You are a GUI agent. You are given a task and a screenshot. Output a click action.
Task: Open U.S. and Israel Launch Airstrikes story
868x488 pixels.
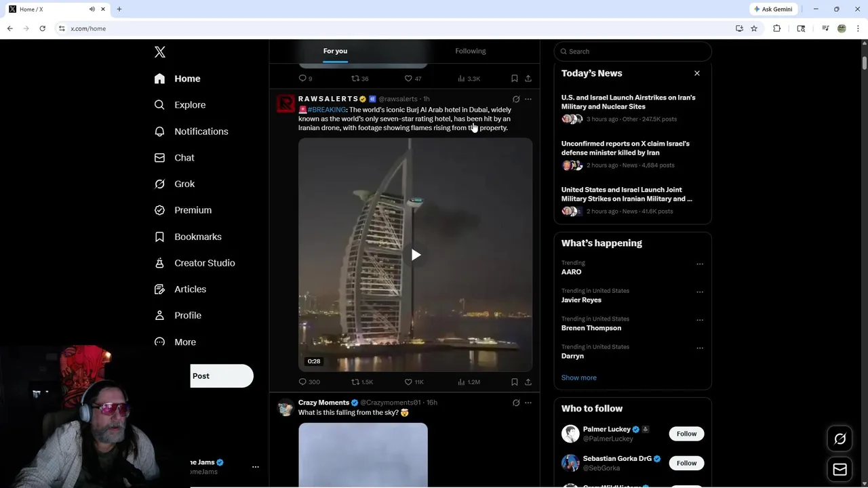click(632, 108)
